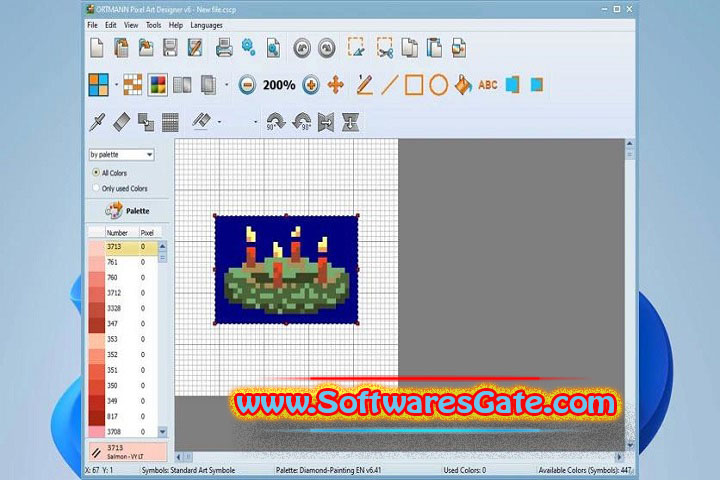Image resolution: width=720 pixels, height=480 pixels.
Task: Click the Print icon
Action: click(x=224, y=48)
